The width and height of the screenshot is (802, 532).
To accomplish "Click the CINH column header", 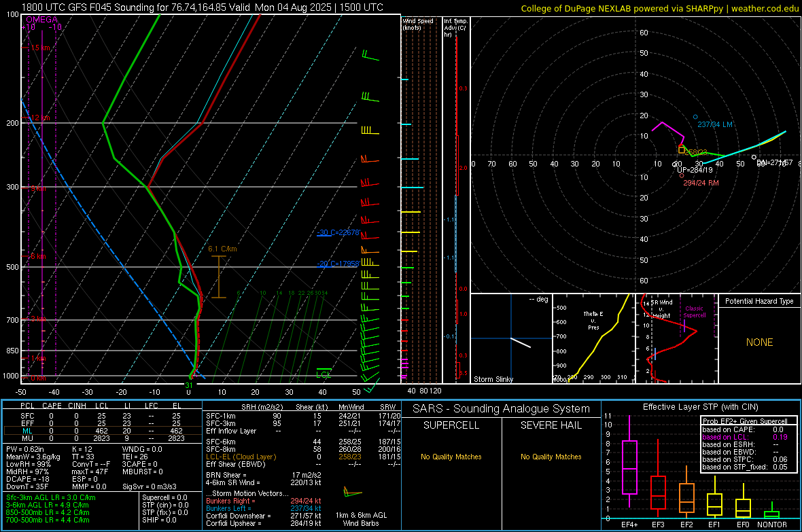I will pos(77,406).
